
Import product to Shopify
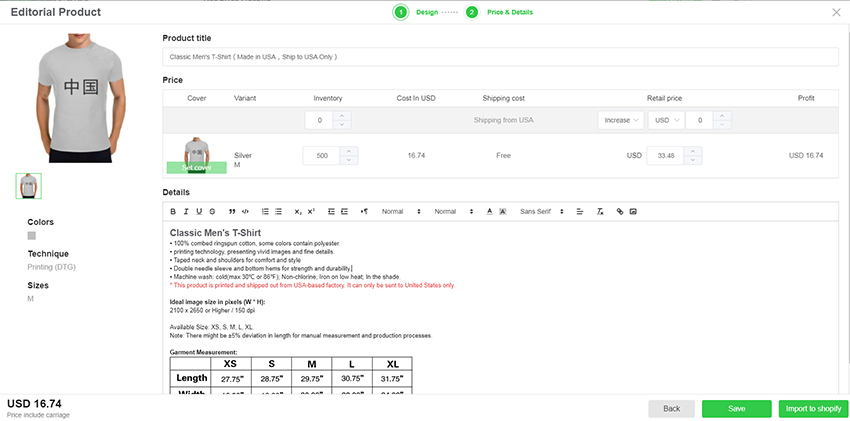[813, 409]
